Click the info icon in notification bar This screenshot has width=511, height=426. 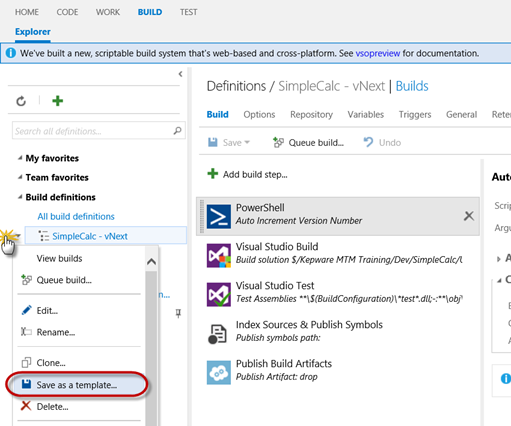pyautogui.click(x=11, y=53)
